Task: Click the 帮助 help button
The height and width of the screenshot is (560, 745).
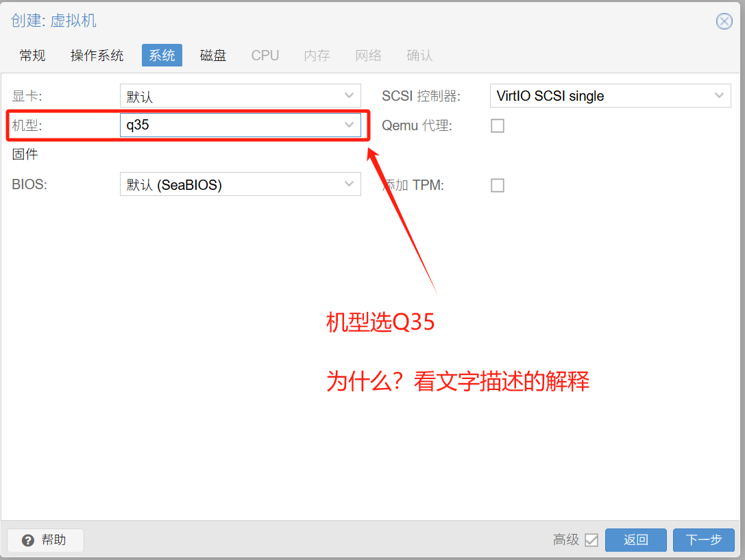Action: point(45,540)
